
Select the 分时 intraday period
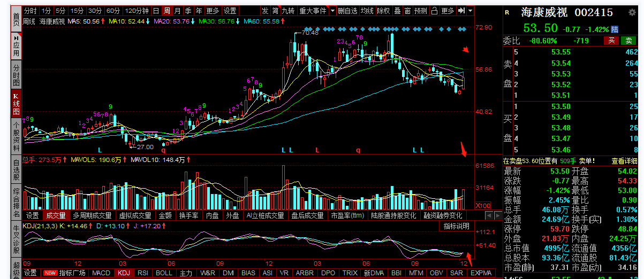click(31, 11)
